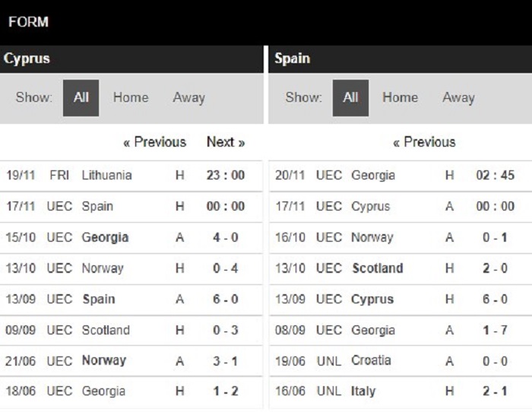This screenshot has width=532, height=412.
Task: Open the Scotland 2 - 0 match for Spain
Action: 401,268
